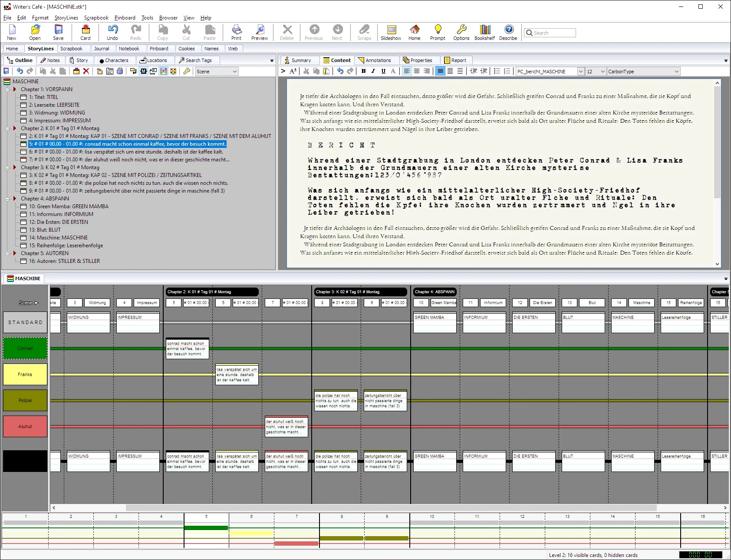Enable left text alignment
The height and width of the screenshot is (560, 731).
coord(407,71)
